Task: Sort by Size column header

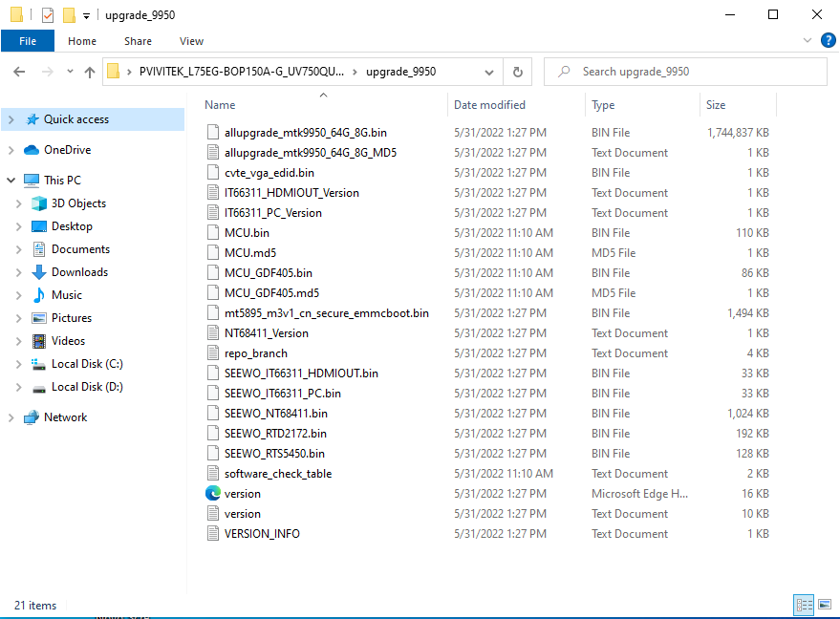Action: (715, 105)
